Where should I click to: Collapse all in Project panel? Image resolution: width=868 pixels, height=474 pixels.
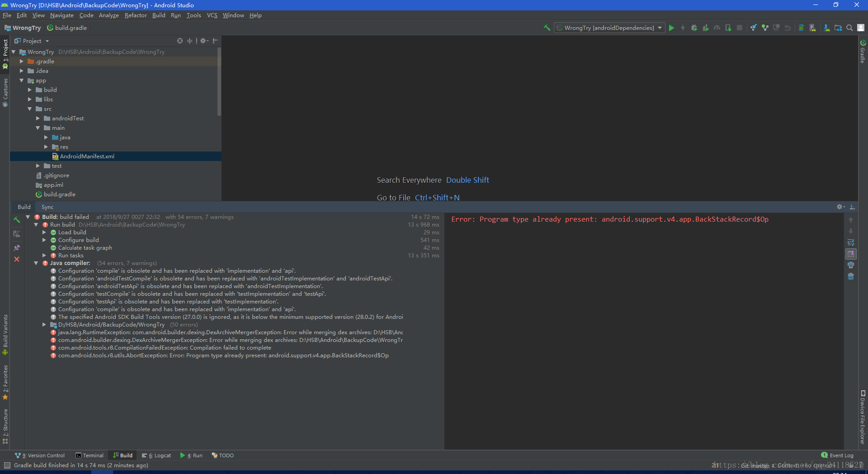tap(190, 41)
